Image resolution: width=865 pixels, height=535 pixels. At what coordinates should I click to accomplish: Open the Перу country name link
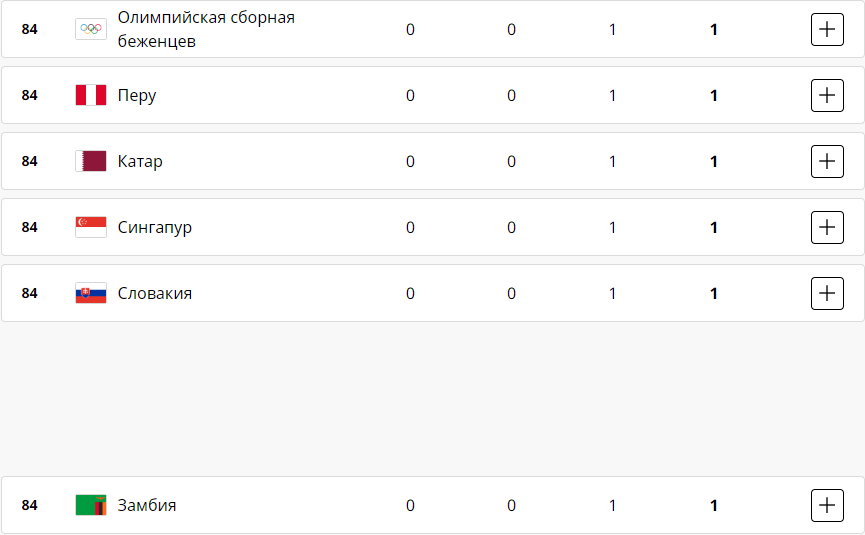tap(137, 96)
